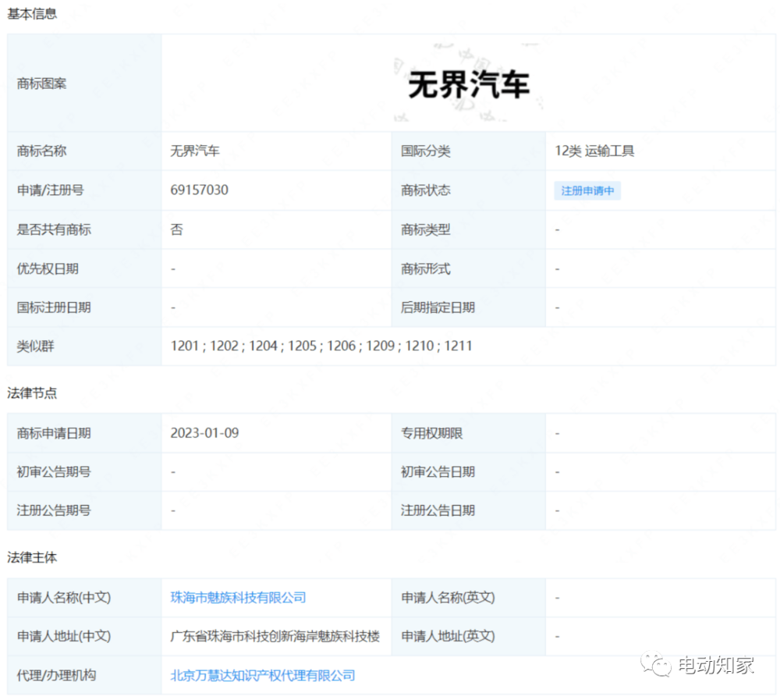
Task: Click the 法律主体 section heading
Action: pos(32,557)
